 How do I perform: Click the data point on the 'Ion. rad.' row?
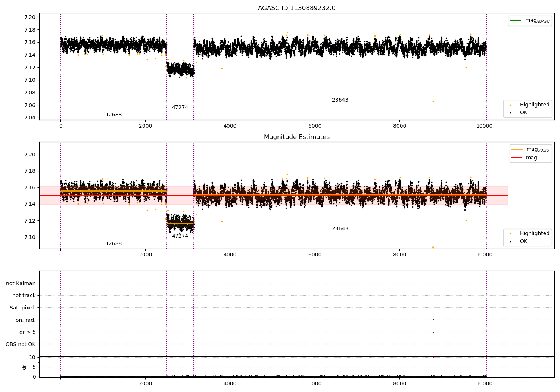pos(433,320)
